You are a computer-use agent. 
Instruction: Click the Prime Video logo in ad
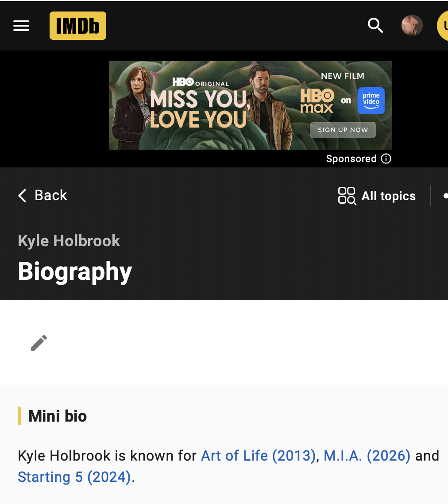371,101
